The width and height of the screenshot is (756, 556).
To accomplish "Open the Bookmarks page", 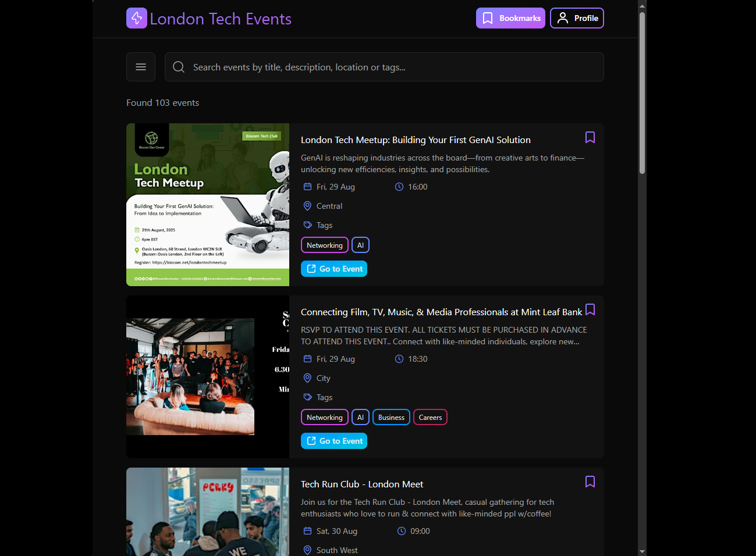I will (x=510, y=18).
